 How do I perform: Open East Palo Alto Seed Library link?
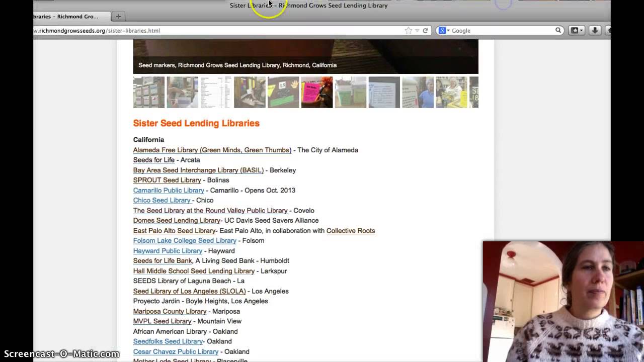pyautogui.click(x=175, y=230)
